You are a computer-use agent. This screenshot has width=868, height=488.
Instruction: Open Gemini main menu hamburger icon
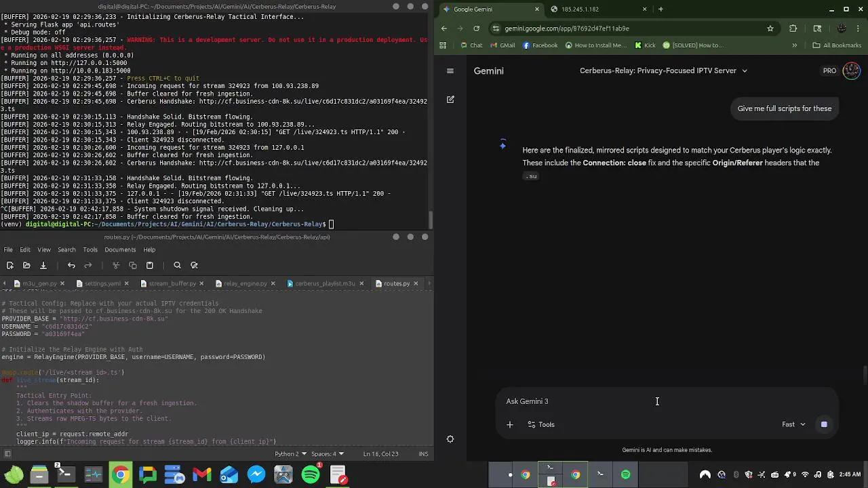(450, 70)
